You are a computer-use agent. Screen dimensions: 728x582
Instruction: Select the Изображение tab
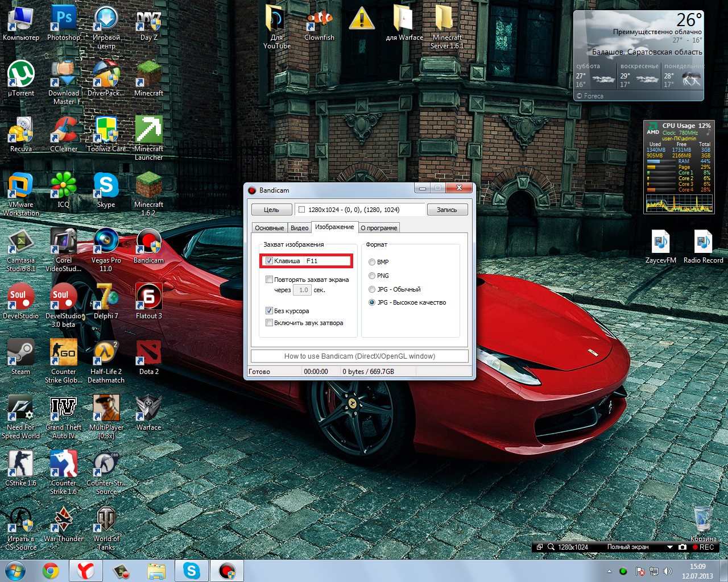pyautogui.click(x=335, y=227)
